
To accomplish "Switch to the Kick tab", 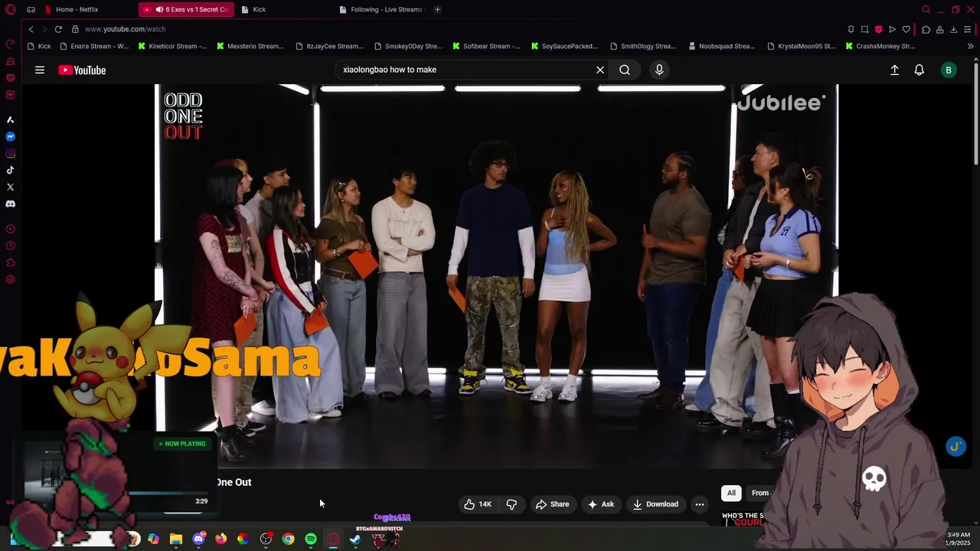I will point(259,9).
